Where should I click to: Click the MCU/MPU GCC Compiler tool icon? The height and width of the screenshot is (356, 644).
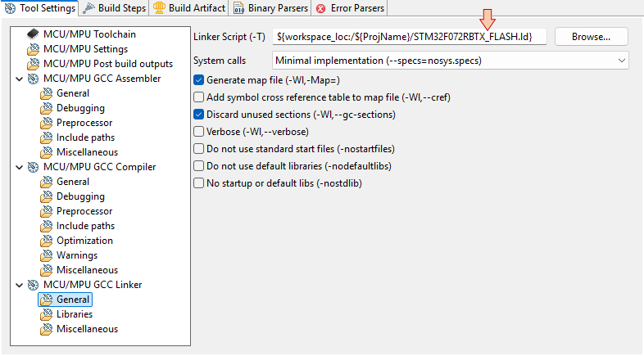tap(33, 167)
